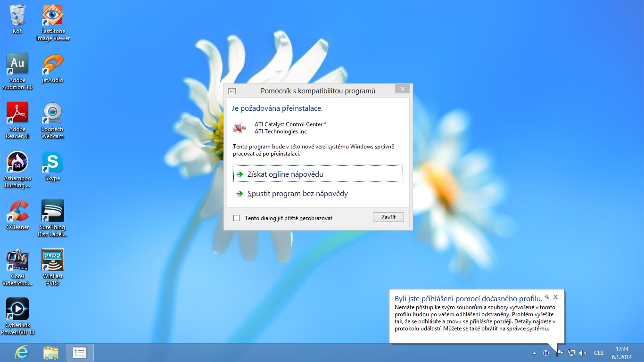Switch the CES input language indicator
Viewport: 644px width, 362px height.
click(x=599, y=353)
